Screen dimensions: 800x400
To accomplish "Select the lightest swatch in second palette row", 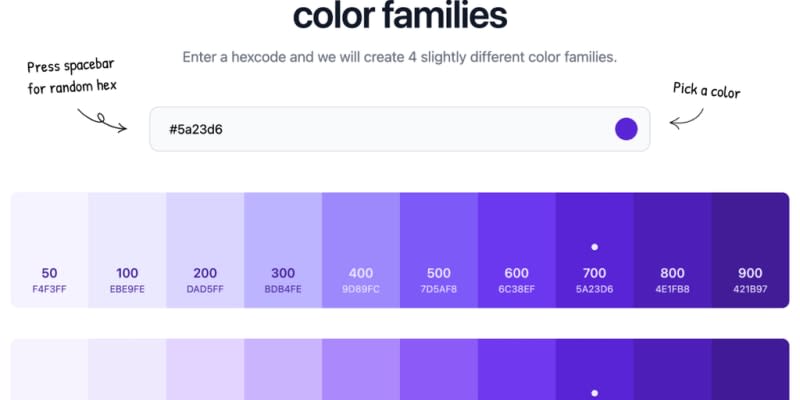I will (49, 369).
